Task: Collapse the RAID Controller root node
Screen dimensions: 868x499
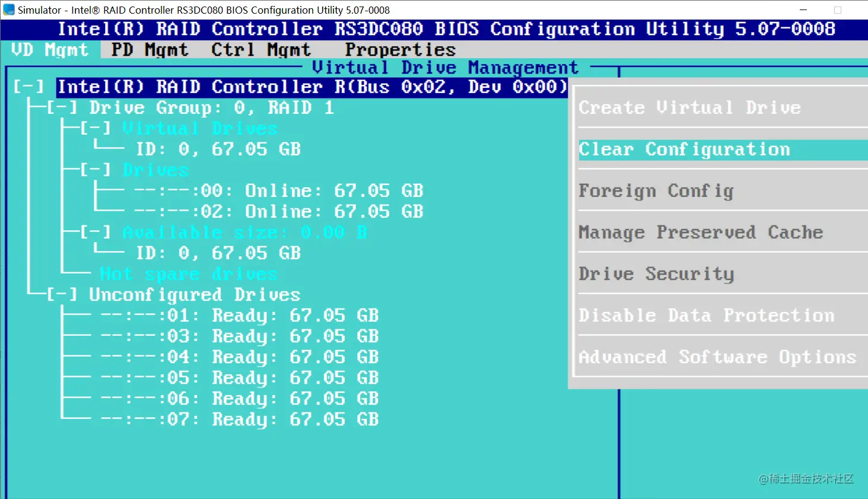Action: click(x=28, y=87)
